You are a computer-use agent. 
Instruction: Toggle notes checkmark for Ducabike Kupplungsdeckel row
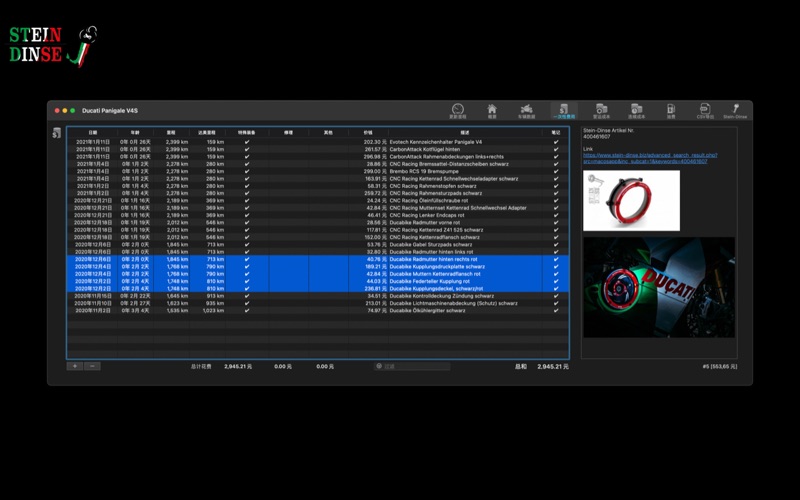pos(556,289)
